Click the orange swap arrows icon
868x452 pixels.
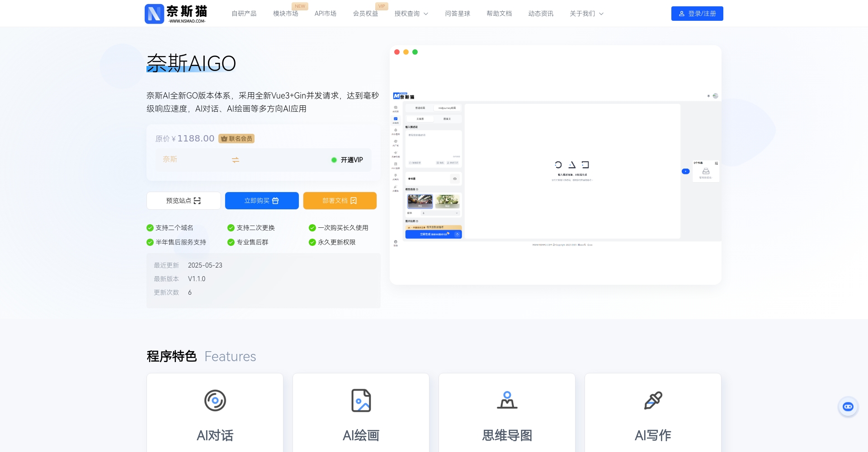tap(236, 160)
